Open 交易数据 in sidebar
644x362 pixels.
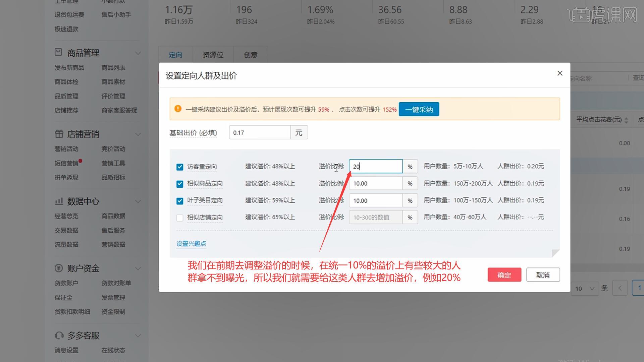tap(66, 230)
